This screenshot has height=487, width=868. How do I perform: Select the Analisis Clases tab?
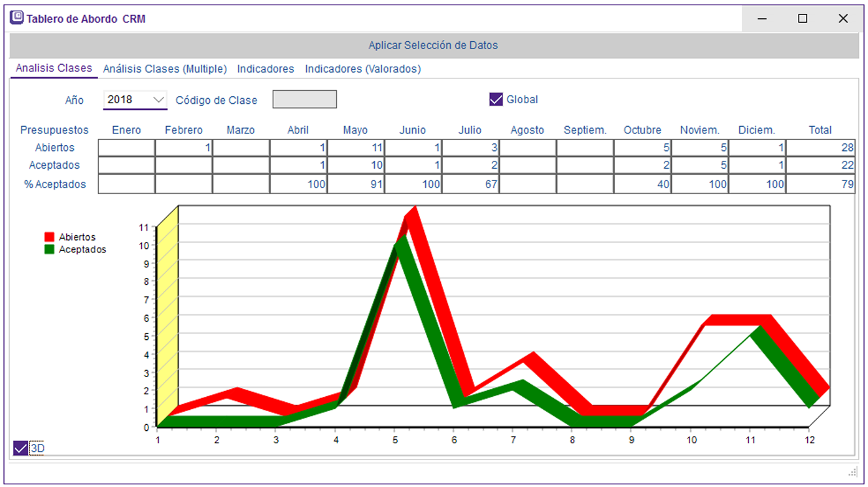point(54,68)
